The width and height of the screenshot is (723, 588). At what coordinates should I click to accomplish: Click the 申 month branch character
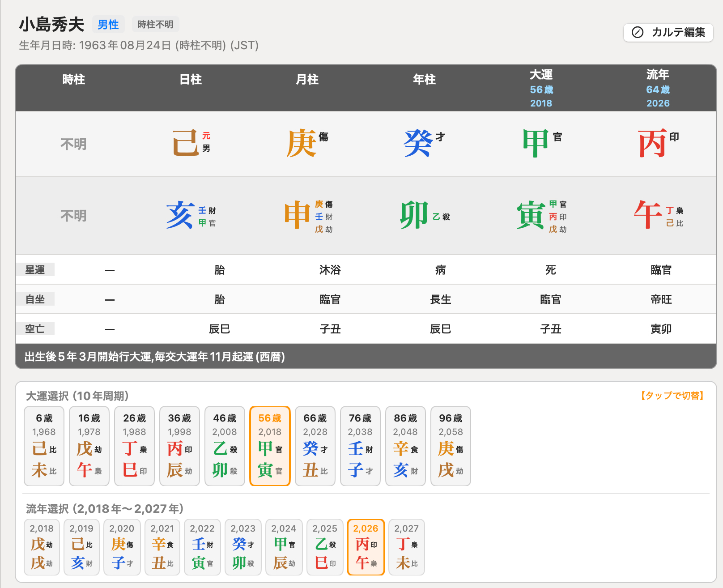pos(298,215)
